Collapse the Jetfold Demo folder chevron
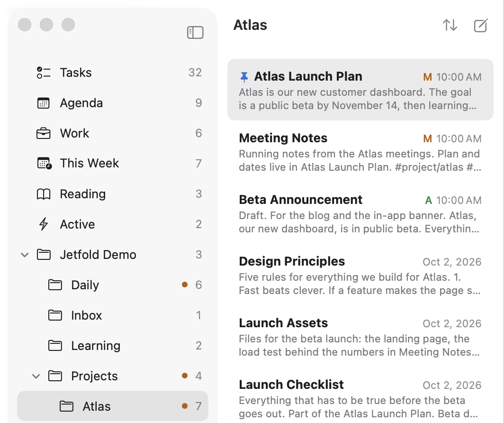This screenshot has width=504, height=423. pyautogui.click(x=25, y=255)
